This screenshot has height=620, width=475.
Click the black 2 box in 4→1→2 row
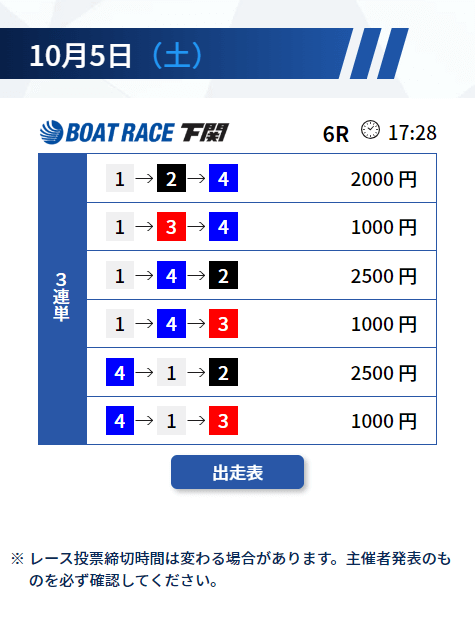click(x=223, y=372)
